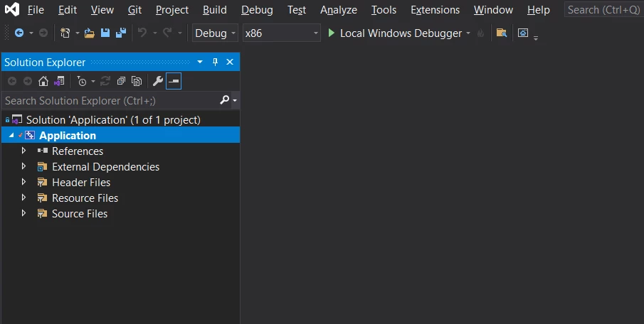Open the Debug configuration dropdown
This screenshot has height=324, width=644.
(x=215, y=33)
